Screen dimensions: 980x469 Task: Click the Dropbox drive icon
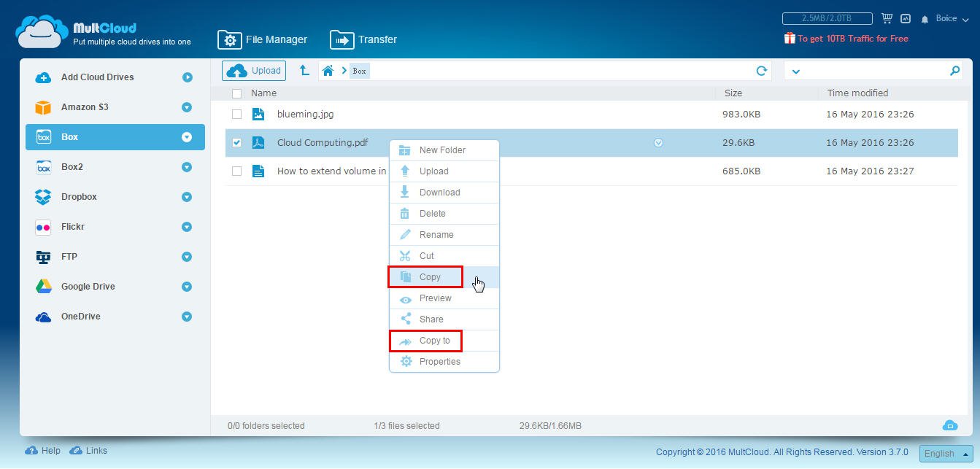(44, 197)
